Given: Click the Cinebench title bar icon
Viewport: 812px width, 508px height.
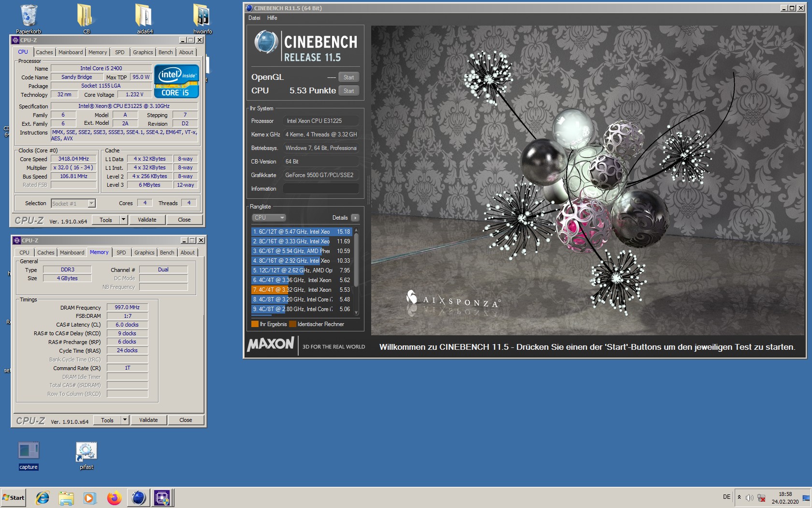Looking at the screenshot, I should click(249, 8).
